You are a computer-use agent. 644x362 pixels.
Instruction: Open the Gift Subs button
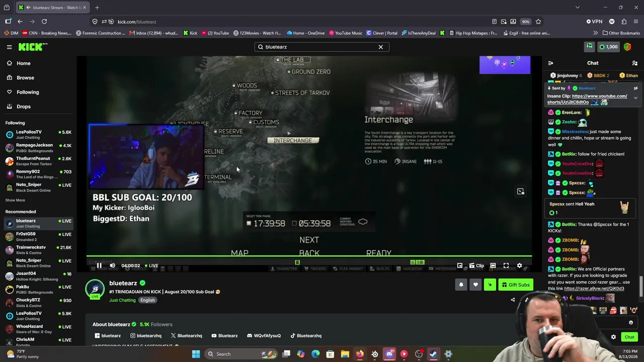coord(516,285)
